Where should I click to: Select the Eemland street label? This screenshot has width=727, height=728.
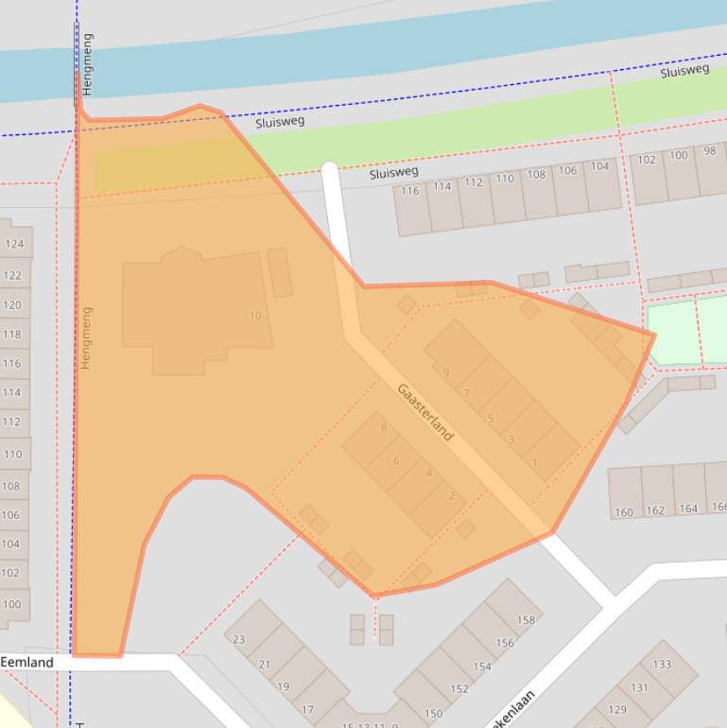[27, 662]
